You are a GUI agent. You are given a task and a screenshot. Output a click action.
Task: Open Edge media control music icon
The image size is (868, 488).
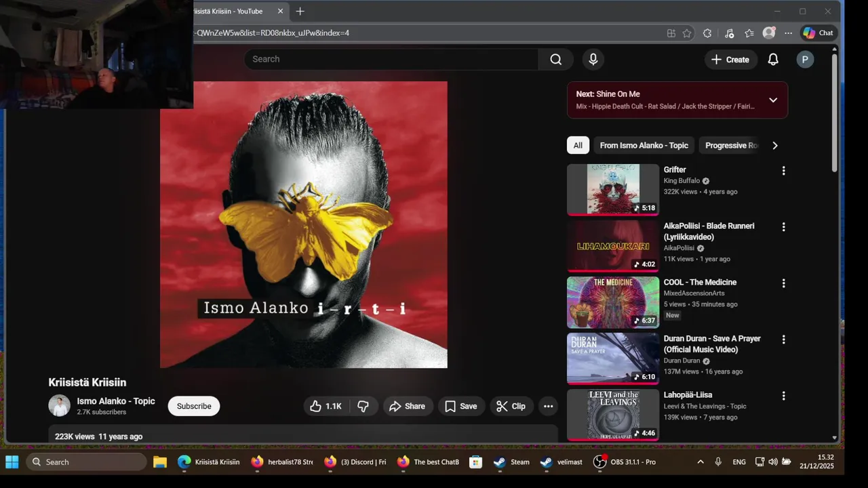pos(729,33)
